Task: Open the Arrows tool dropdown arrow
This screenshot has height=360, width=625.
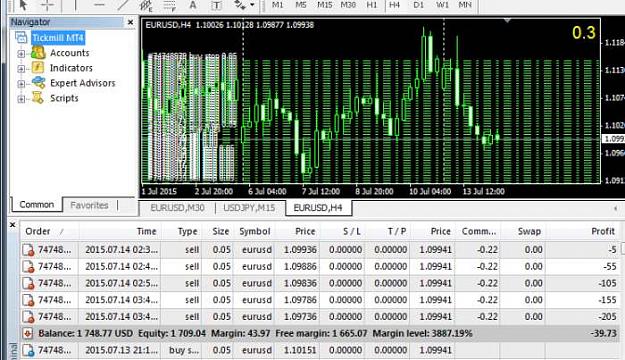Action: (252, 5)
